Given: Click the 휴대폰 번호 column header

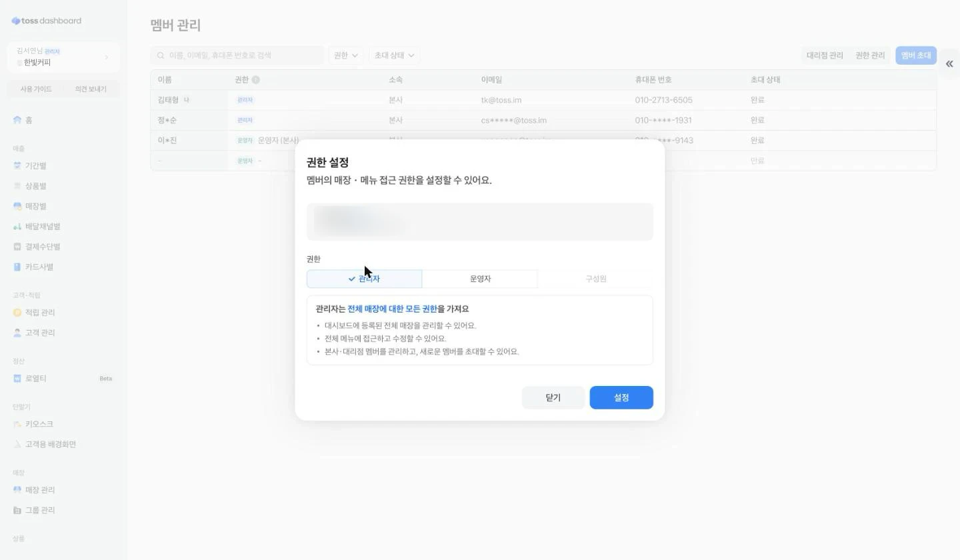Looking at the screenshot, I should point(653,80).
